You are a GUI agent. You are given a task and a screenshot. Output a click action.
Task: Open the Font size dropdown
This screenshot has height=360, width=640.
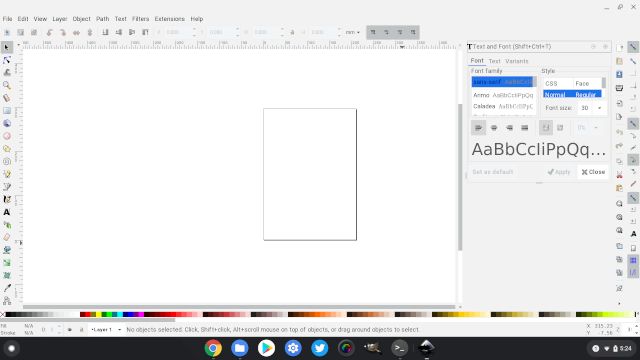pyautogui.click(x=600, y=108)
